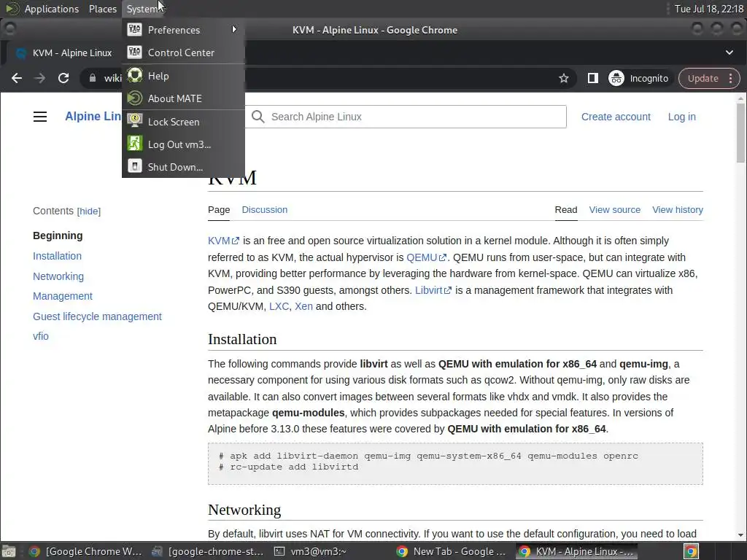
Task: Click the Chrome tray icon in bottom panel
Action: coord(691,551)
